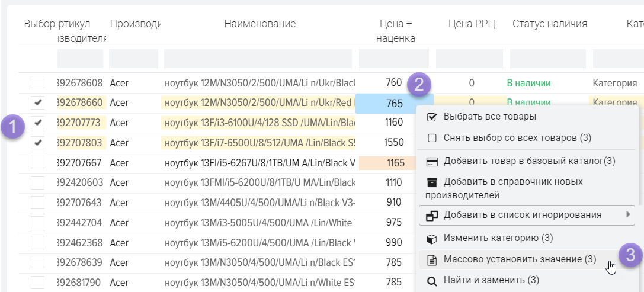Select 'Массово установить значение (3)' menu entry
The height and width of the screenshot is (292, 644).
[520, 259]
